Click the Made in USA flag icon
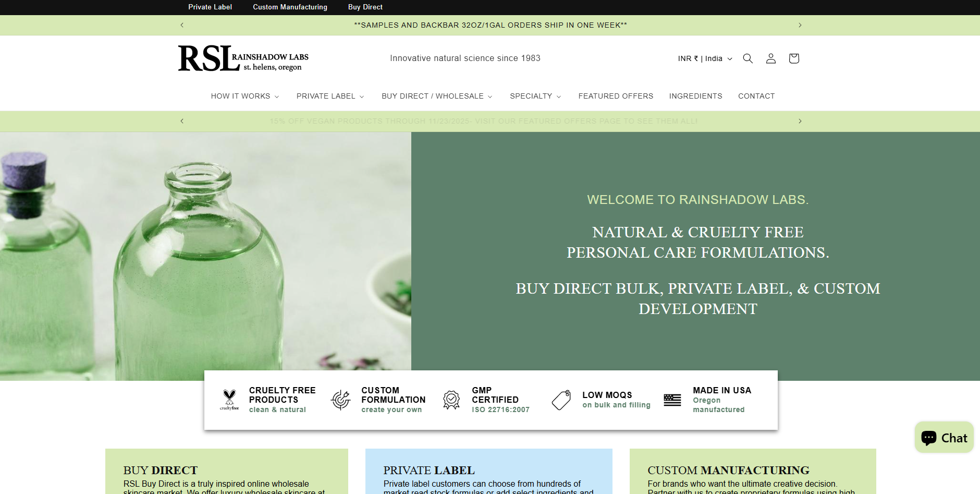 tap(672, 400)
